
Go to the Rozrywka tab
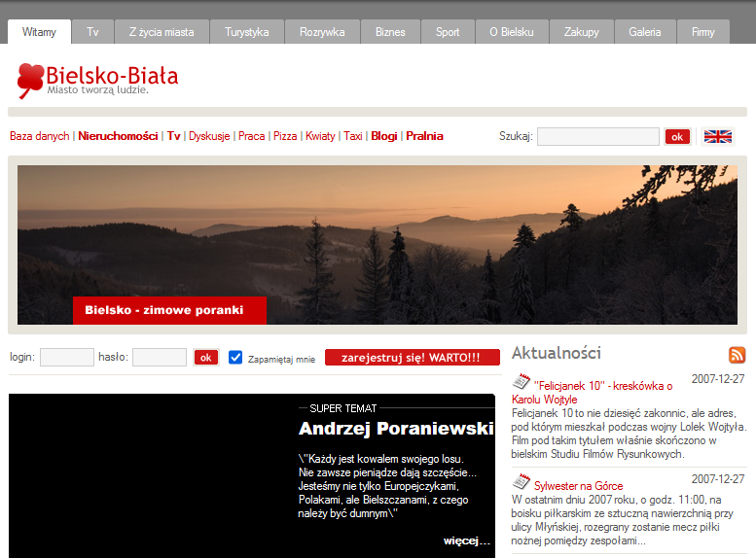pos(322,32)
